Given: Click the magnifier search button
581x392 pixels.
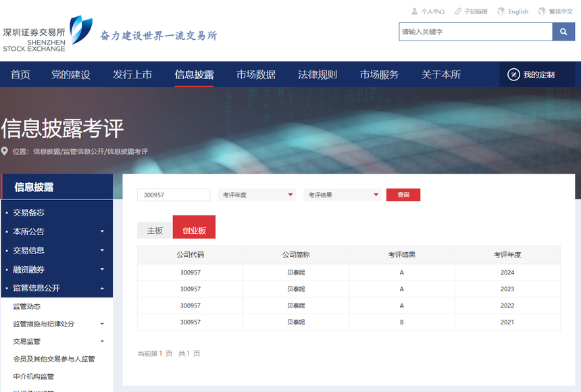Looking at the screenshot, I should click(x=563, y=32).
